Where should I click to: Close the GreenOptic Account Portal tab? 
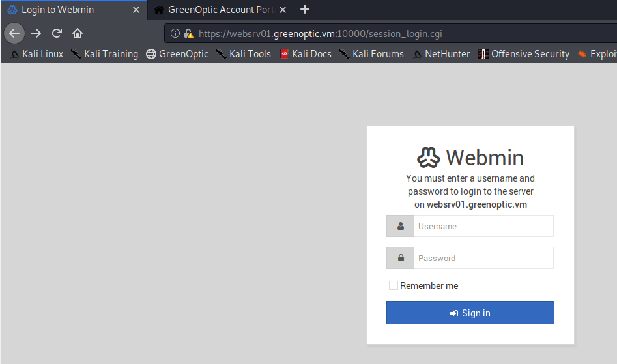(283, 10)
